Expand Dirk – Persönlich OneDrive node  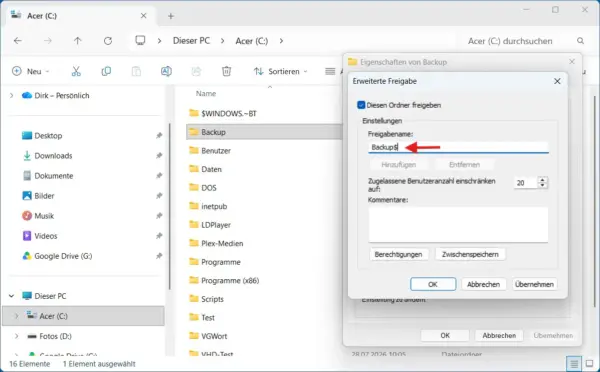[x=11, y=95]
